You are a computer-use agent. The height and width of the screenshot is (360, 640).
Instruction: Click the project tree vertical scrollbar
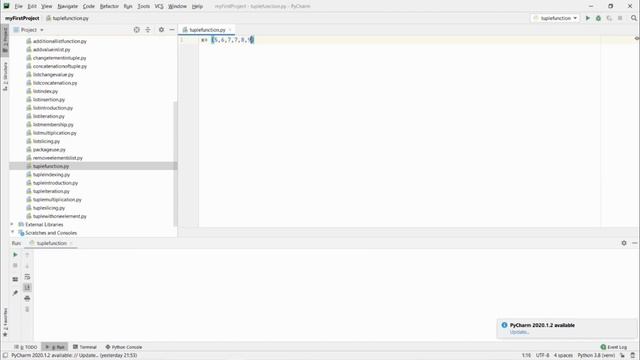(175, 163)
